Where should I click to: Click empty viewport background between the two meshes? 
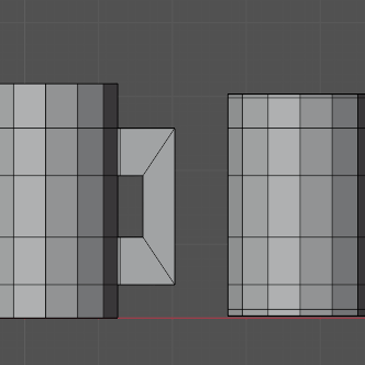click(x=202, y=207)
